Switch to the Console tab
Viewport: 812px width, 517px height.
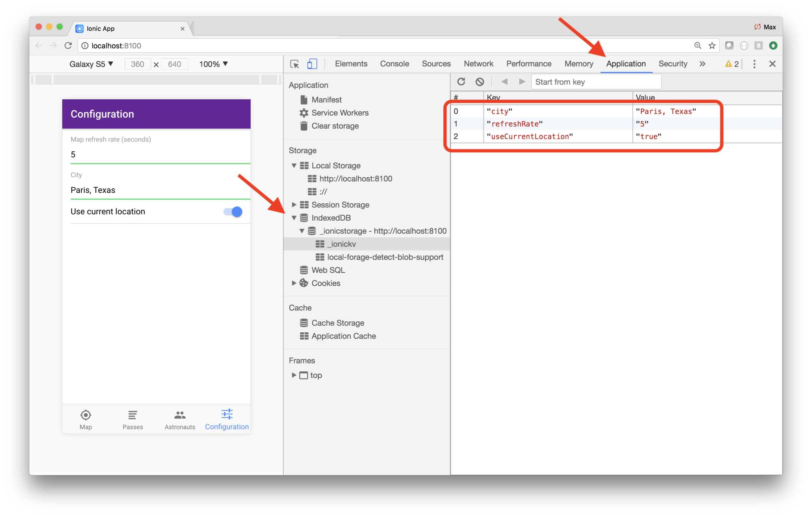tap(394, 64)
